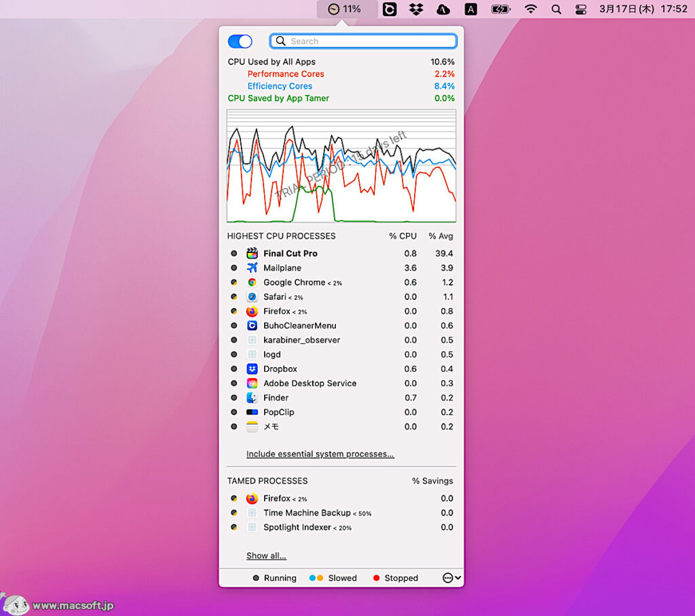The height and width of the screenshot is (616, 695).
Task: Open the ellipsis options dropdown at bottom right
Action: pyautogui.click(x=451, y=578)
